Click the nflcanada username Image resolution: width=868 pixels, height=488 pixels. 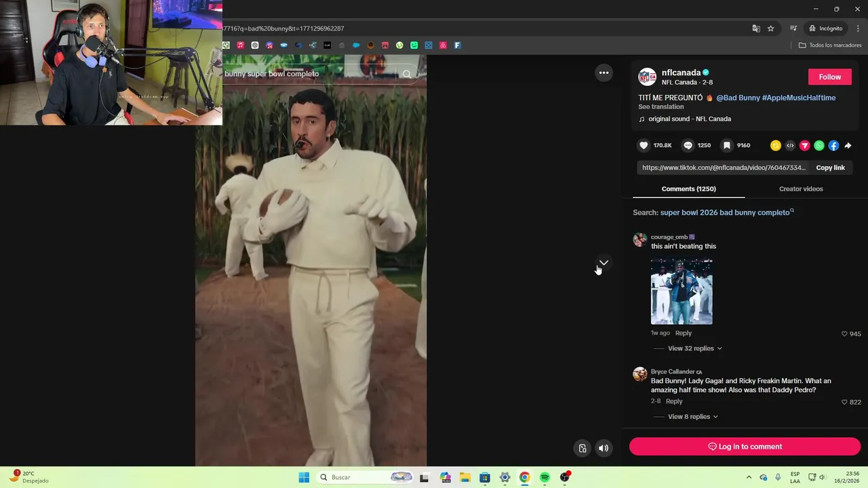pyautogui.click(x=681, y=73)
